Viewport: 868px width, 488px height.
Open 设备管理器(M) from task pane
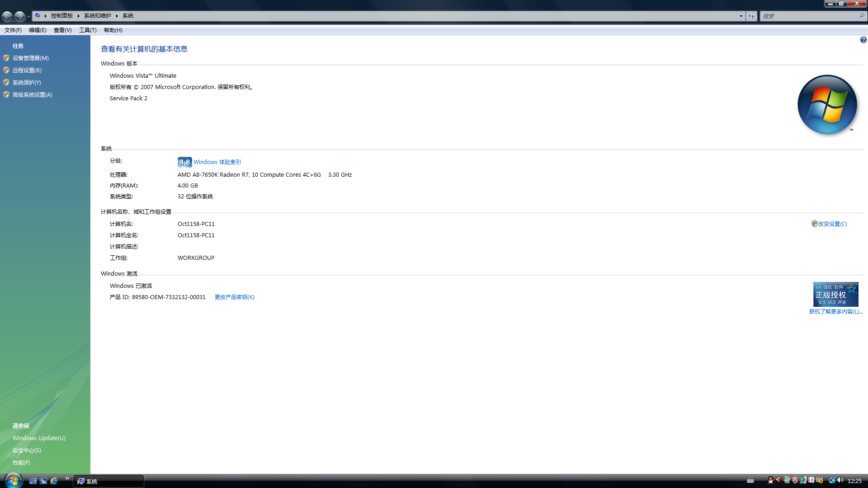click(x=30, y=58)
